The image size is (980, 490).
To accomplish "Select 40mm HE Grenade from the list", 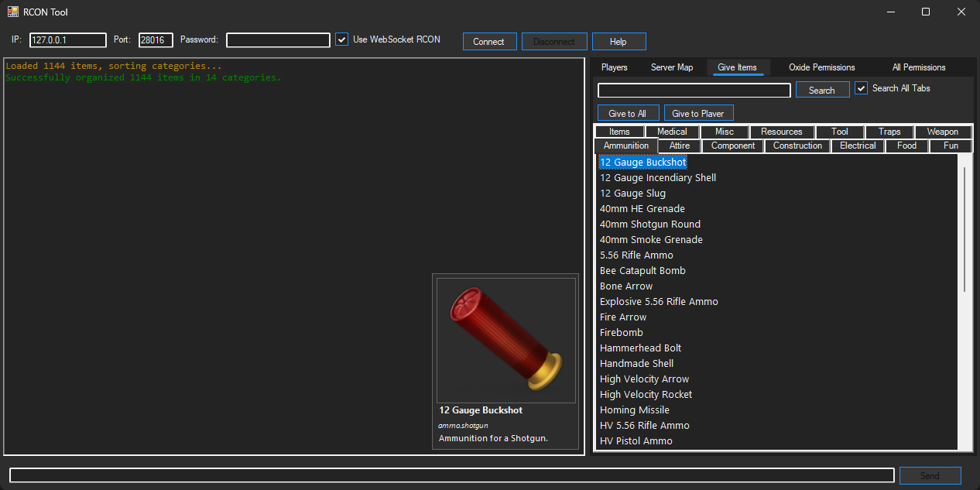I will (642, 208).
